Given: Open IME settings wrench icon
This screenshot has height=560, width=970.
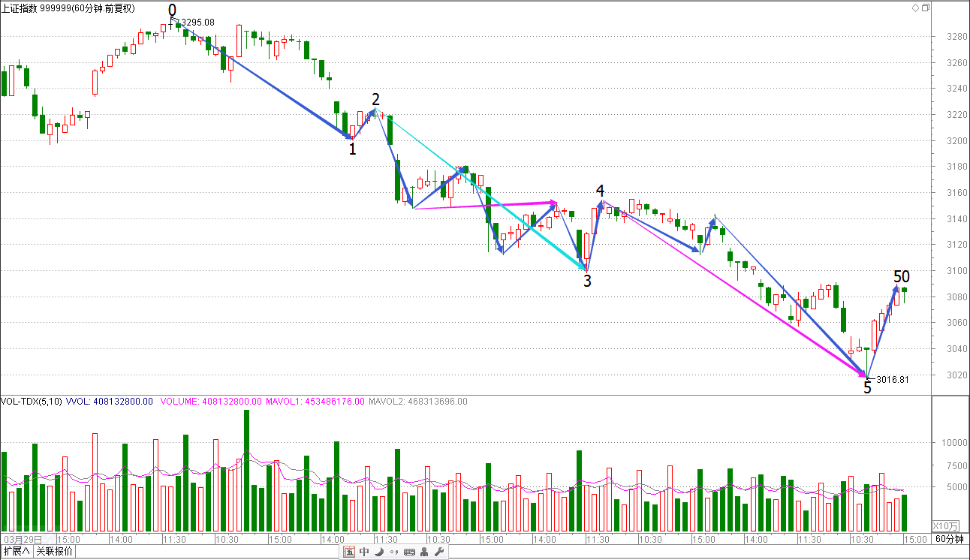Looking at the screenshot, I should [439, 552].
